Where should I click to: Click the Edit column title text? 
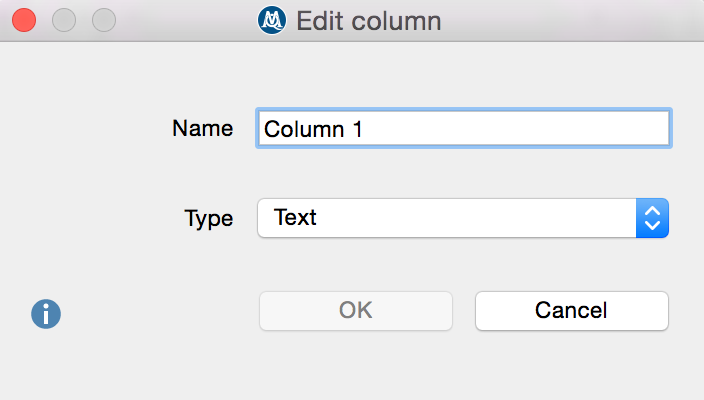pyautogui.click(x=368, y=20)
